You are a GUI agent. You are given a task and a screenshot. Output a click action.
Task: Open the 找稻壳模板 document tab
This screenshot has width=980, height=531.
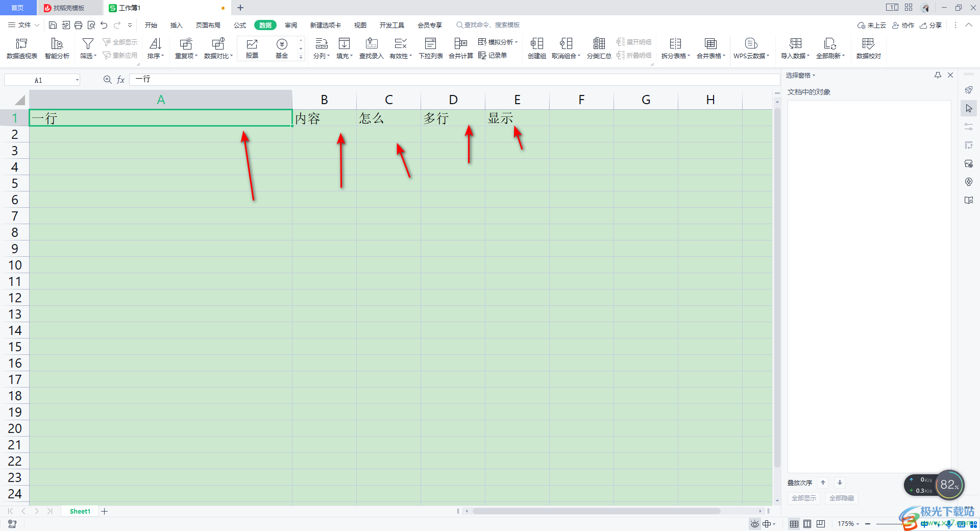pyautogui.click(x=69, y=8)
